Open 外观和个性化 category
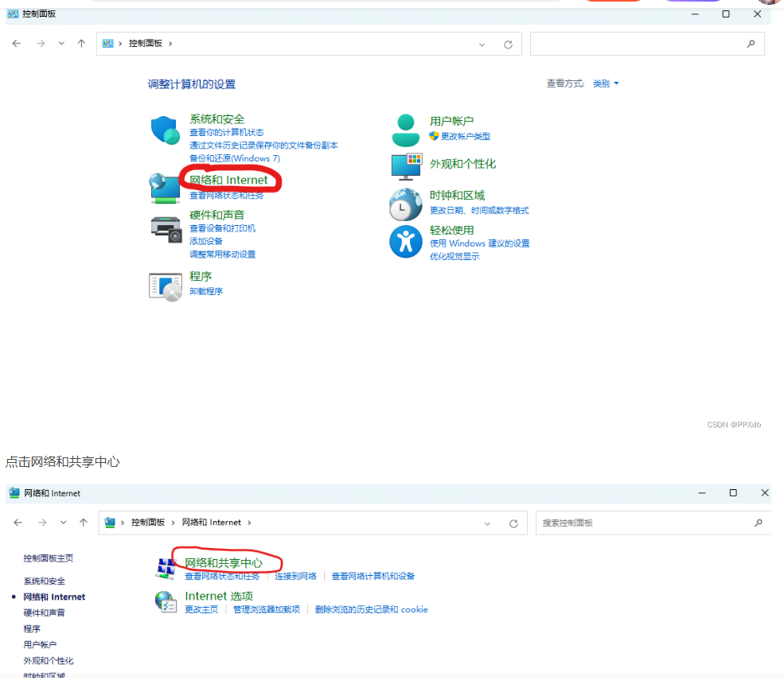The height and width of the screenshot is (688, 784). pyautogui.click(x=462, y=164)
